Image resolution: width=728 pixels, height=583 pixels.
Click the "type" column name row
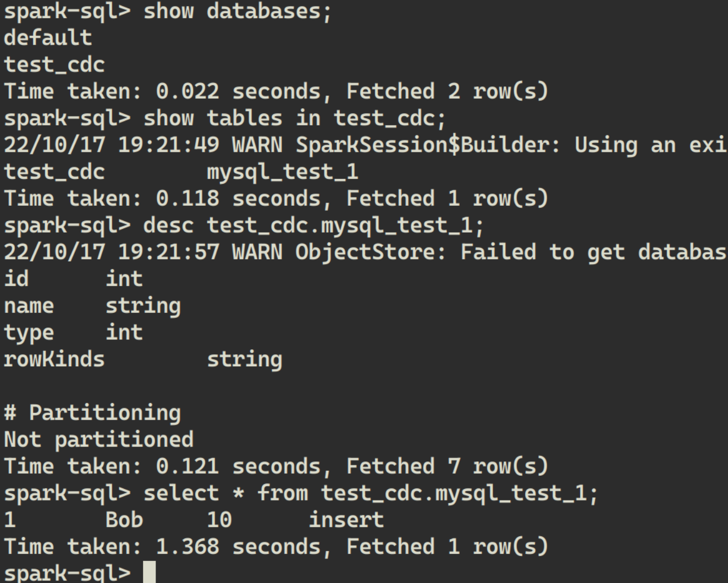[29, 333]
